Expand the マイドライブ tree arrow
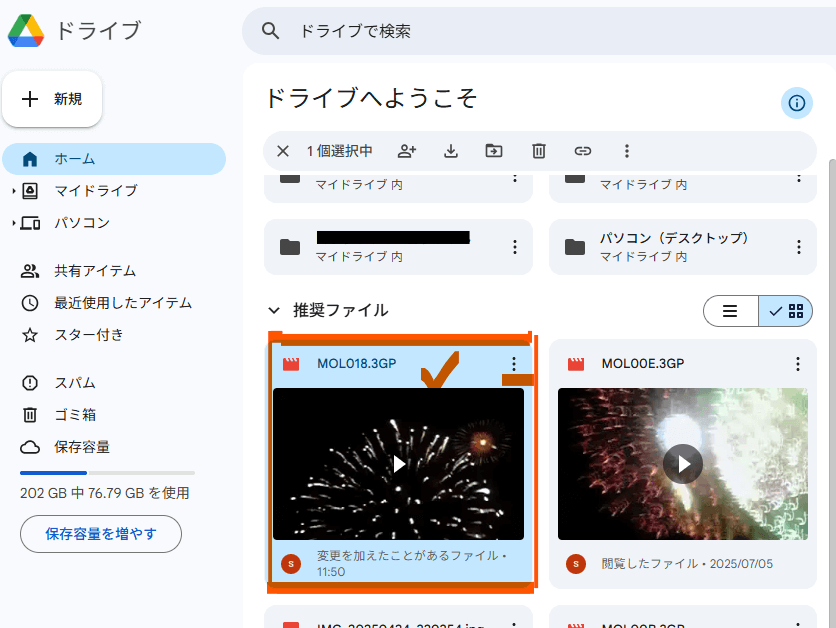This screenshot has height=628, width=836. coord(14,191)
